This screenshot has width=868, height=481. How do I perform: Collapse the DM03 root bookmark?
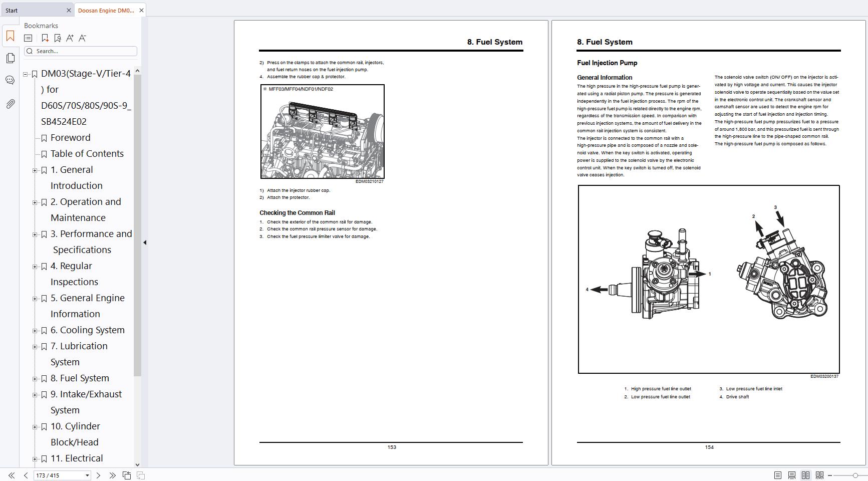click(x=26, y=74)
